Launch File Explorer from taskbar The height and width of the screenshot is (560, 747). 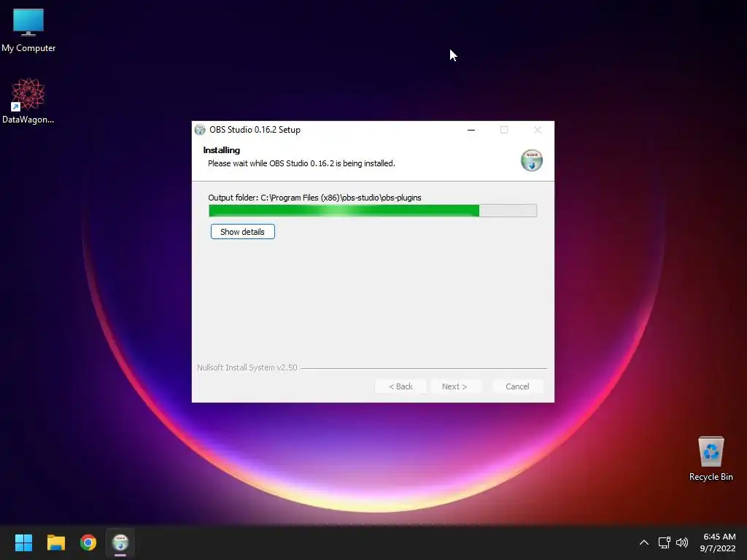click(x=55, y=542)
